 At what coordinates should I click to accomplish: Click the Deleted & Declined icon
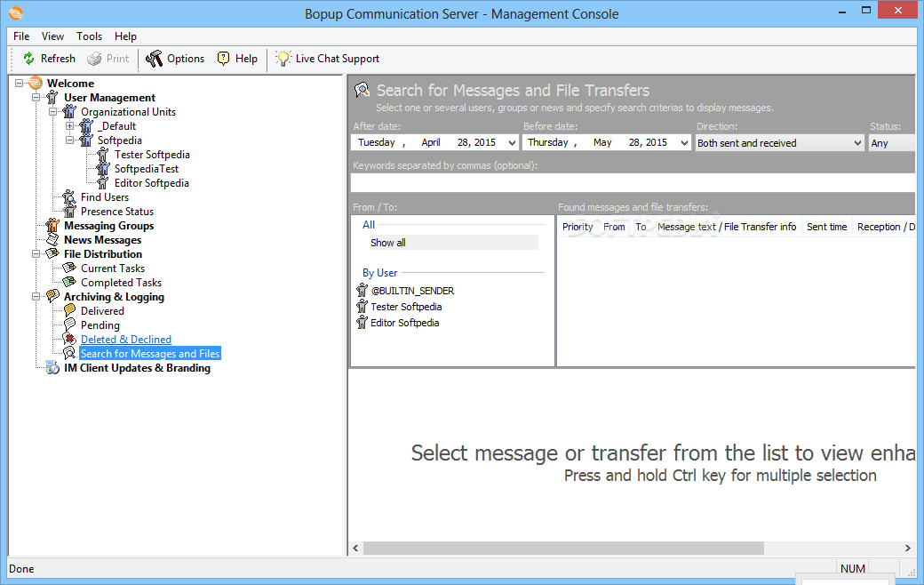pos(69,339)
